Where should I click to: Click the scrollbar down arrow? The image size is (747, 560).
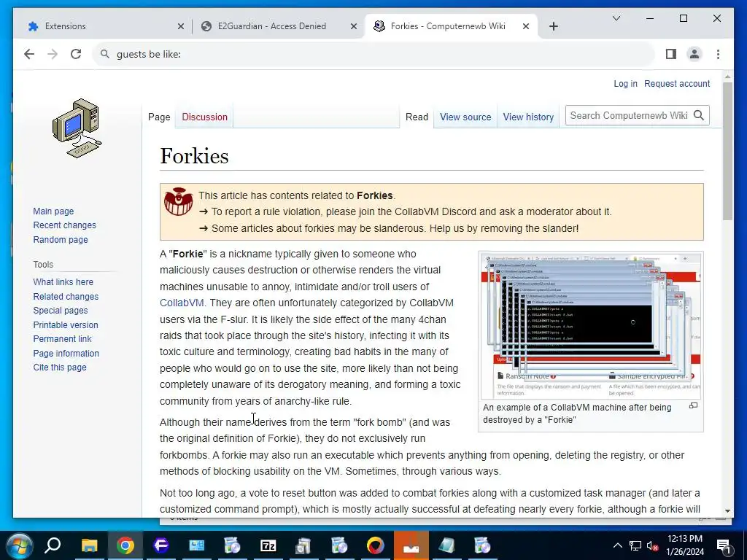727,511
